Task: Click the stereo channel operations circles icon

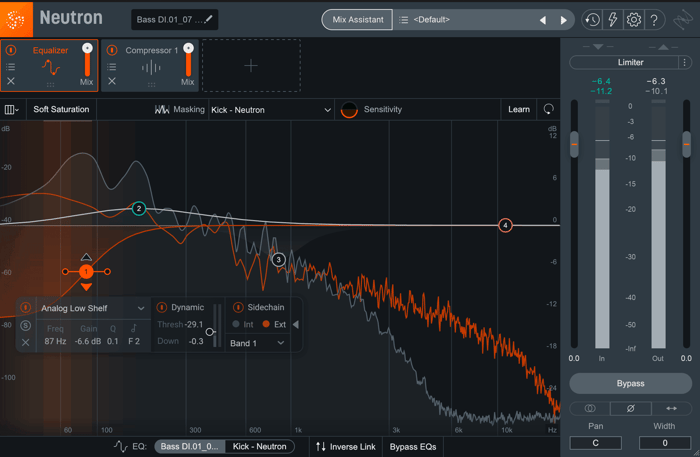Action: 590,408
